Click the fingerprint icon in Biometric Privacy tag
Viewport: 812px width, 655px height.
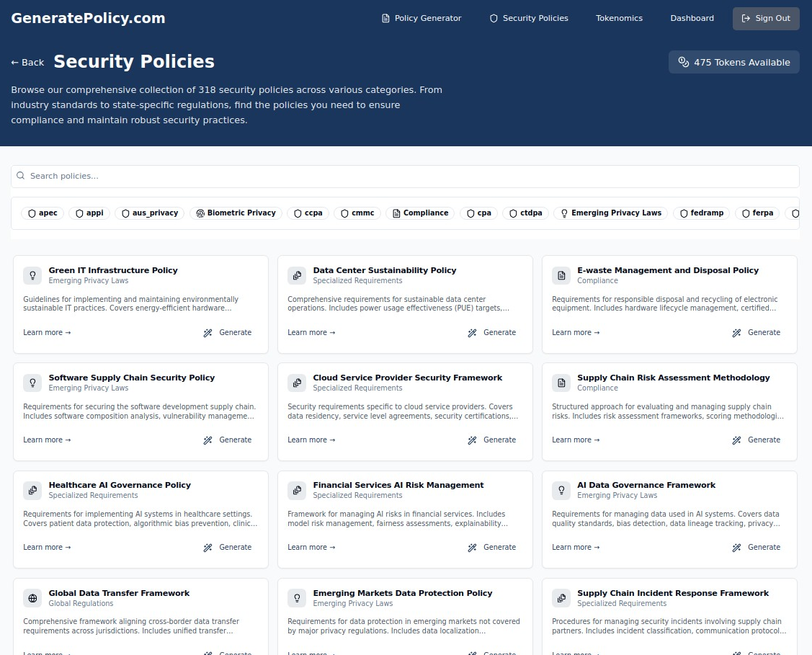pos(200,213)
